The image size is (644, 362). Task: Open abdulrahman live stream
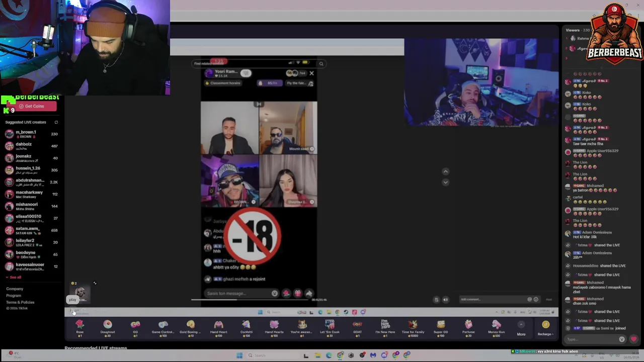point(32,182)
